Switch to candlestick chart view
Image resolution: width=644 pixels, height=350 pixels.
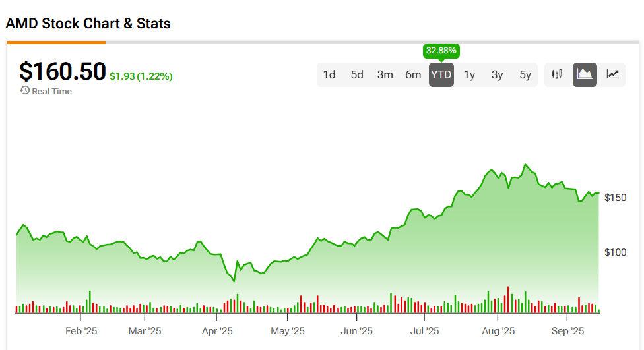click(557, 74)
